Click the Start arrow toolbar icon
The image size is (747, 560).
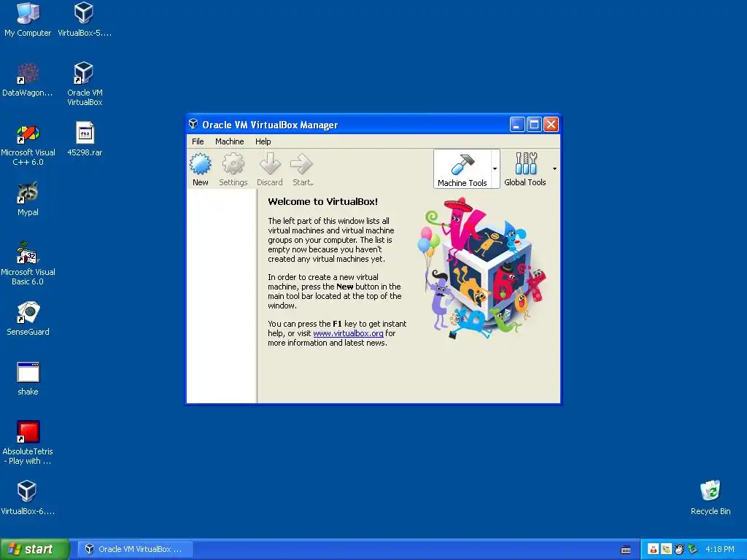click(303, 169)
